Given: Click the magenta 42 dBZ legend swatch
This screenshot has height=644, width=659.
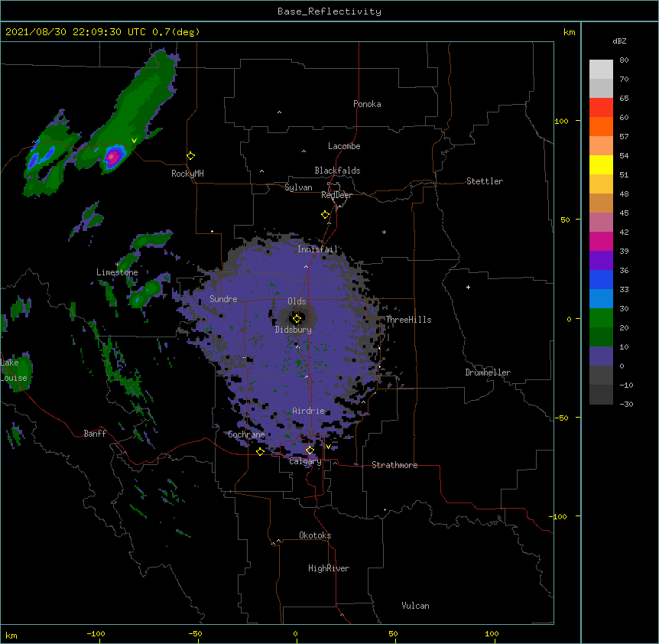Looking at the screenshot, I should [x=601, y=241].
